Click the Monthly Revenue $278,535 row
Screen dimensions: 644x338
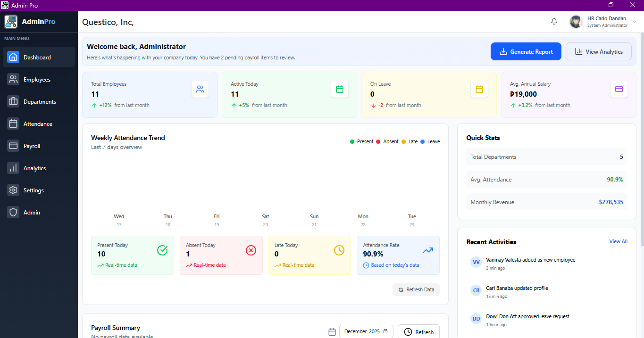(x=547, y=202)
